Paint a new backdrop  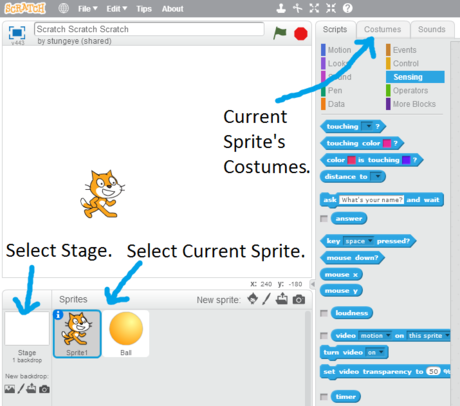pyautogui.click(x=21, y=388)
